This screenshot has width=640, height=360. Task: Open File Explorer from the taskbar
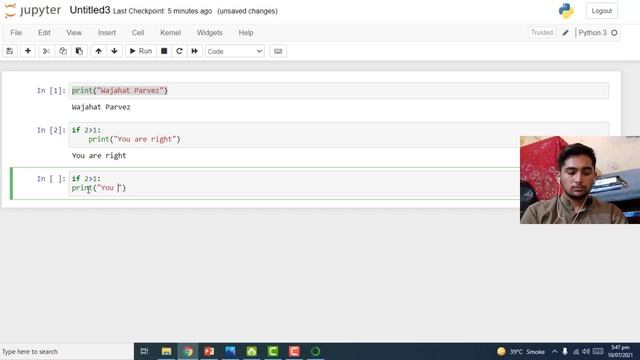click(x=166, y=351)
